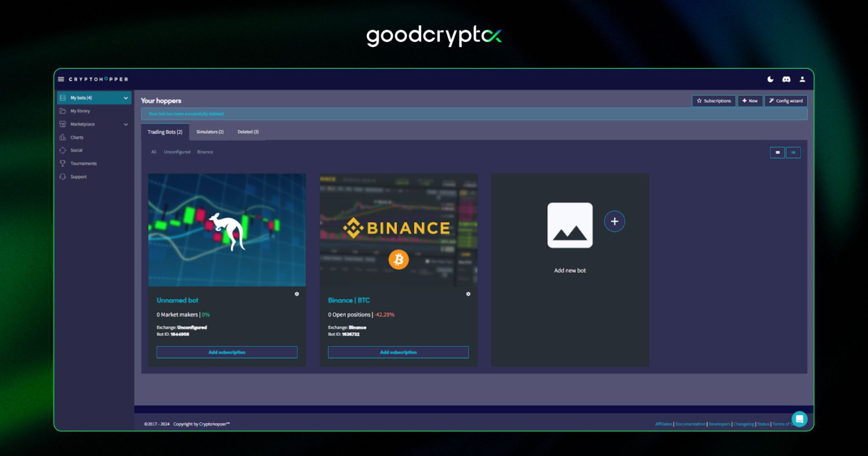
Task: Switch to Deleted (3) tab
Action: pyautogui.click(x=248, y=132)
